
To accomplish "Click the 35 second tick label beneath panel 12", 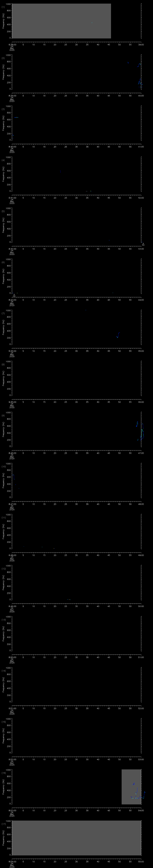I will 87,606.
